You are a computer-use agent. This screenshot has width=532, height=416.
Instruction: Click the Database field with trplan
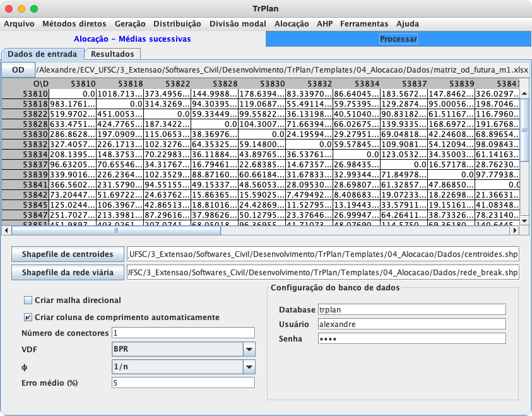pos(412,309)
